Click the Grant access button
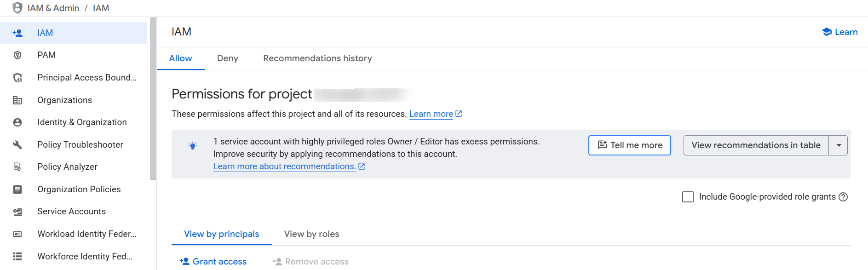The width and height of the screenshot is (868, 270). [x=213, y=261]
